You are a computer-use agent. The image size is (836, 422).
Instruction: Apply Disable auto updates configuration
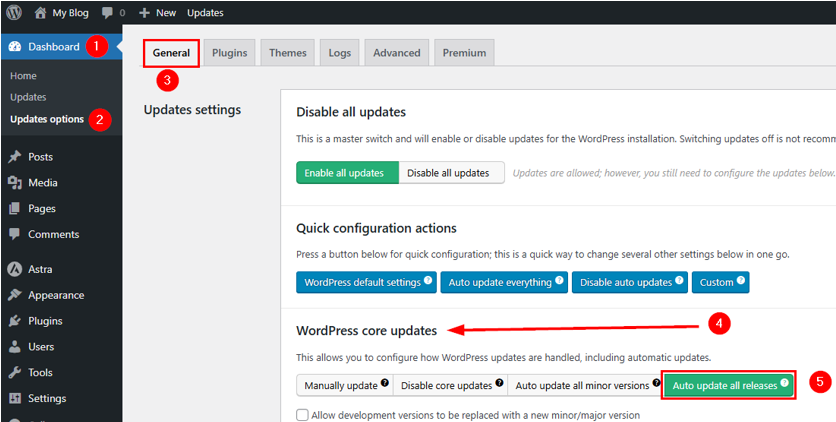click(x=630, y=282)
